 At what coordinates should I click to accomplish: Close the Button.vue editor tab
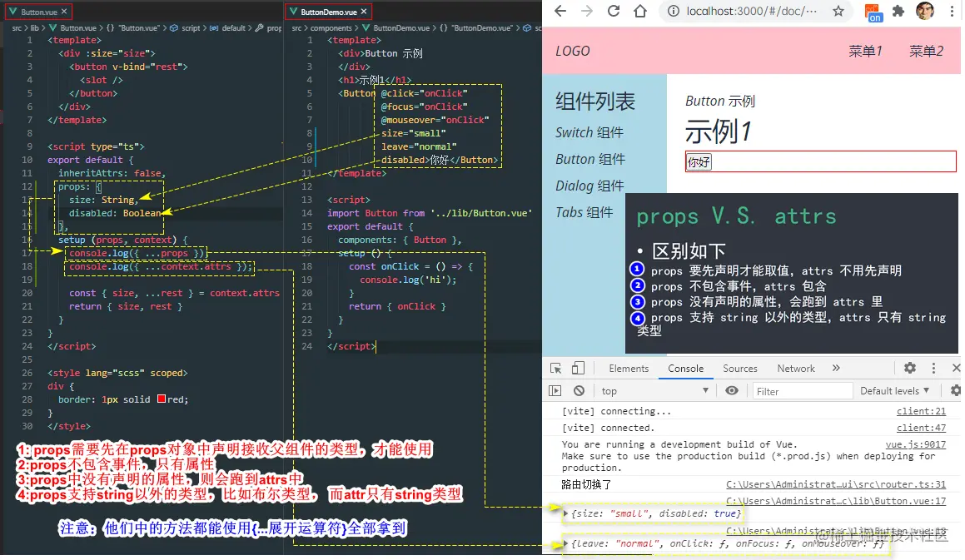pyautogui.click(x=64, y=12)
